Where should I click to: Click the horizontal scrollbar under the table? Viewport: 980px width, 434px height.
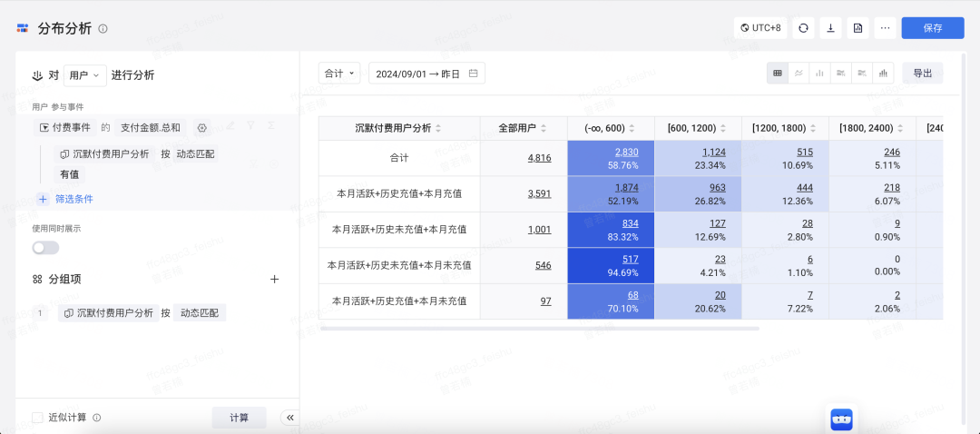point(539,328)
